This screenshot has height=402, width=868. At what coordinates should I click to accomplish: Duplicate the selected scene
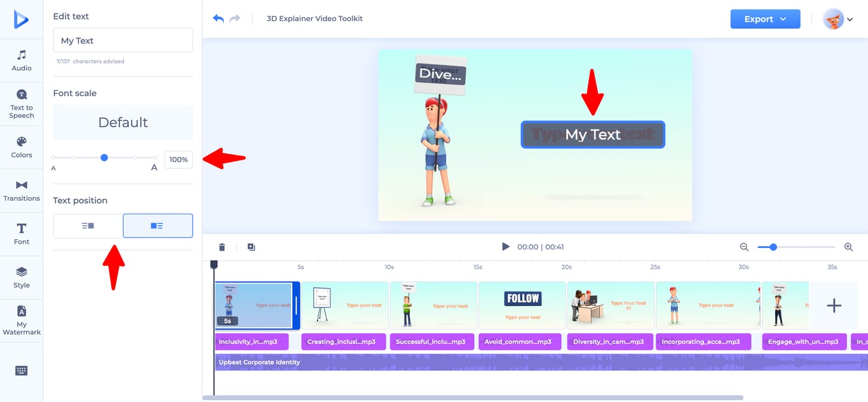point(251,247)
